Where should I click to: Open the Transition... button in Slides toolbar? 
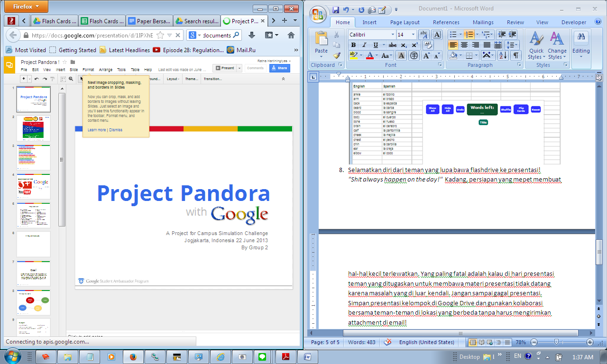pos(212,79)
